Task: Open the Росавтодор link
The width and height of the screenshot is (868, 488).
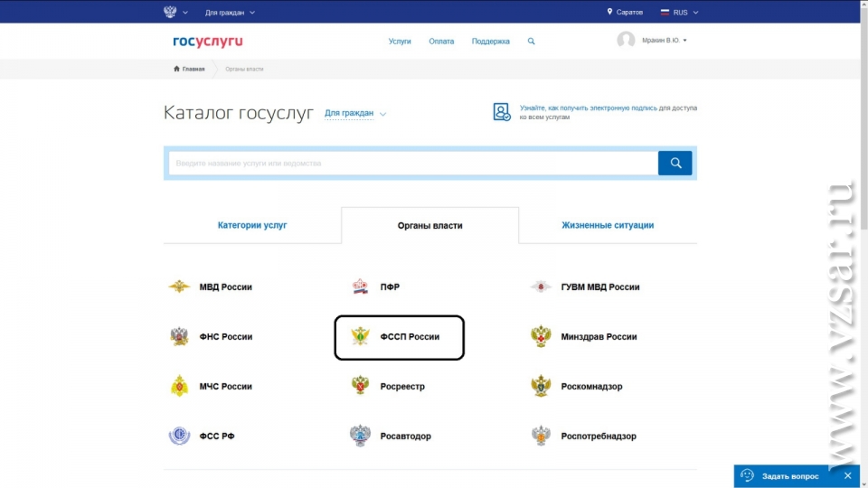Action: click(406, 436)
